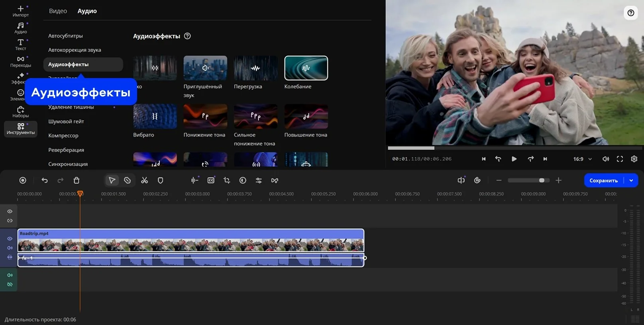Switch to the Видео tab
The image size is (644, 325).
(x=58, y=11)
